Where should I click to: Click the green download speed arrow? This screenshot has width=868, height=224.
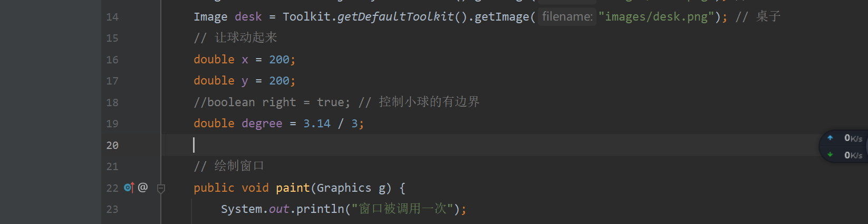[x=830, y=155]
